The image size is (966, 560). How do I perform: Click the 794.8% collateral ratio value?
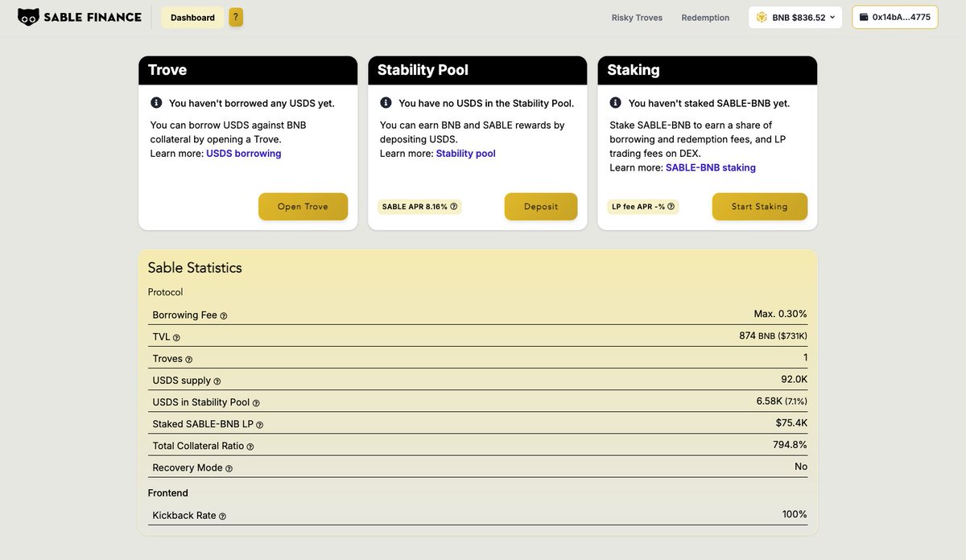791,444
